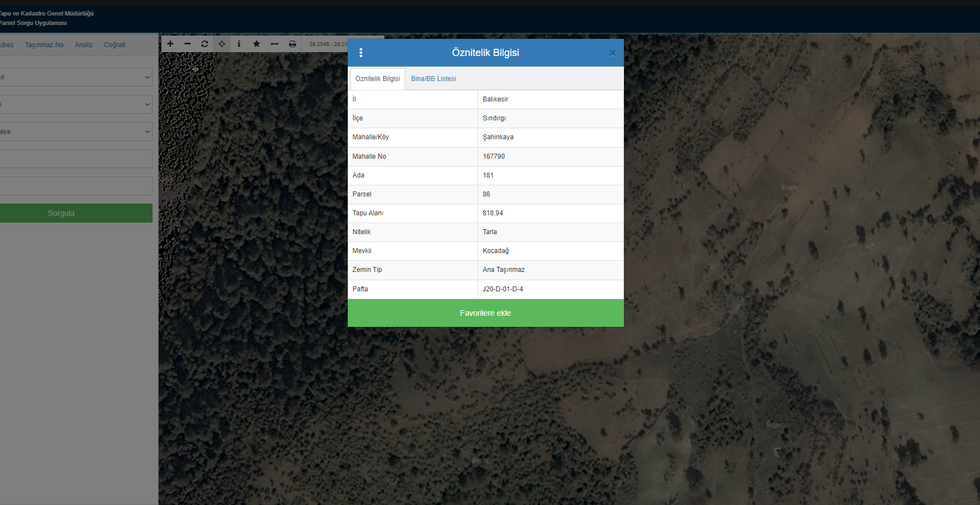Viewport: 980px width, 505px height.
Task: Switch to the Bina/BB Listesi tab
Action: point(433,79)
